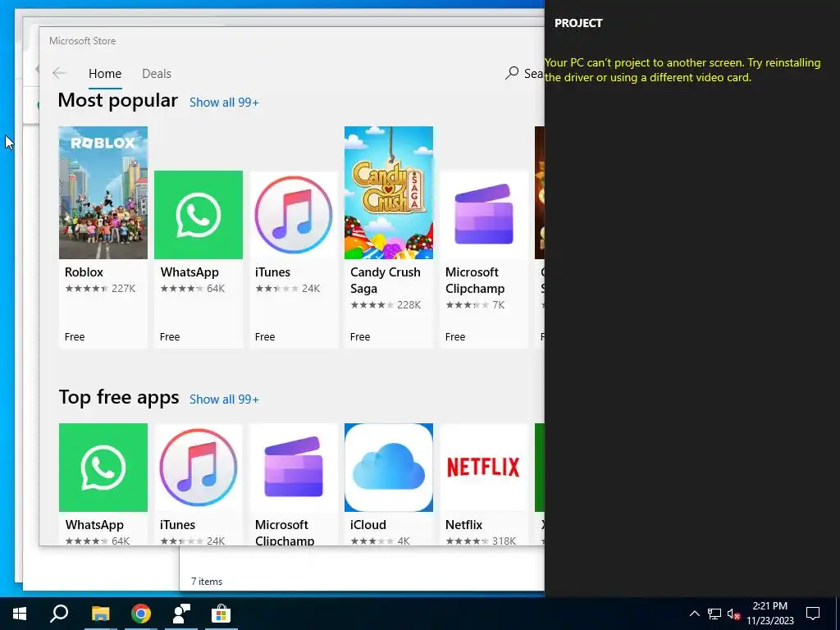This screenshot has width=840, height=630.
Task: Open the Windows Start menu
Action: tap(20, 614)
